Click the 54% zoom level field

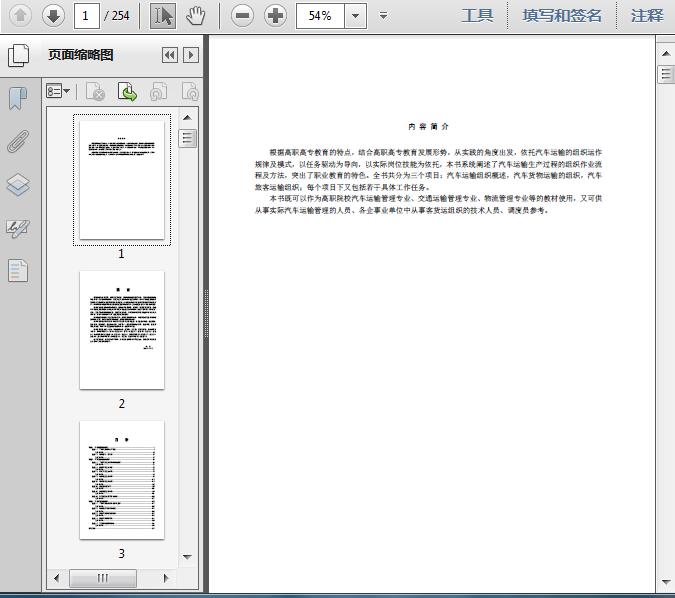tap(320, 16)
